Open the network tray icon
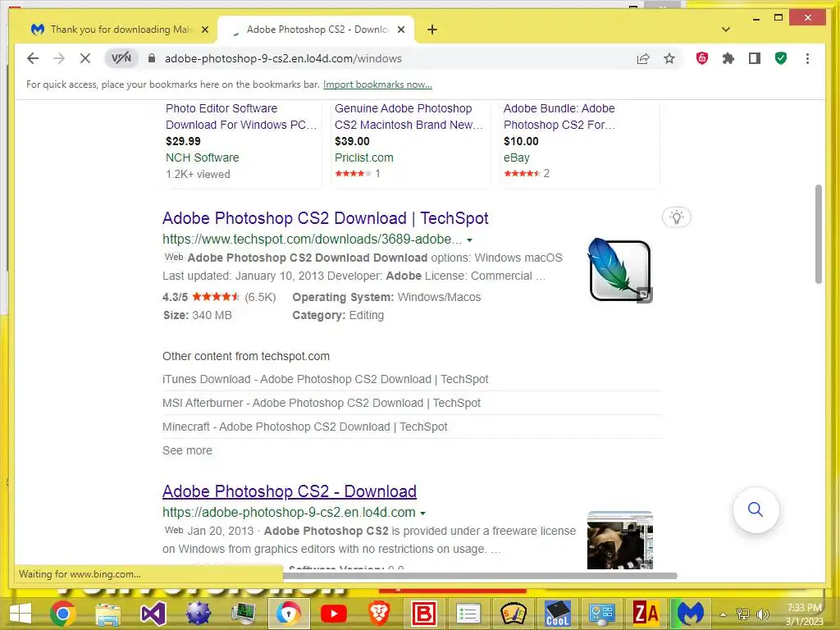The width and height of the screenshot is (840, 630). [x=743, y=614]
